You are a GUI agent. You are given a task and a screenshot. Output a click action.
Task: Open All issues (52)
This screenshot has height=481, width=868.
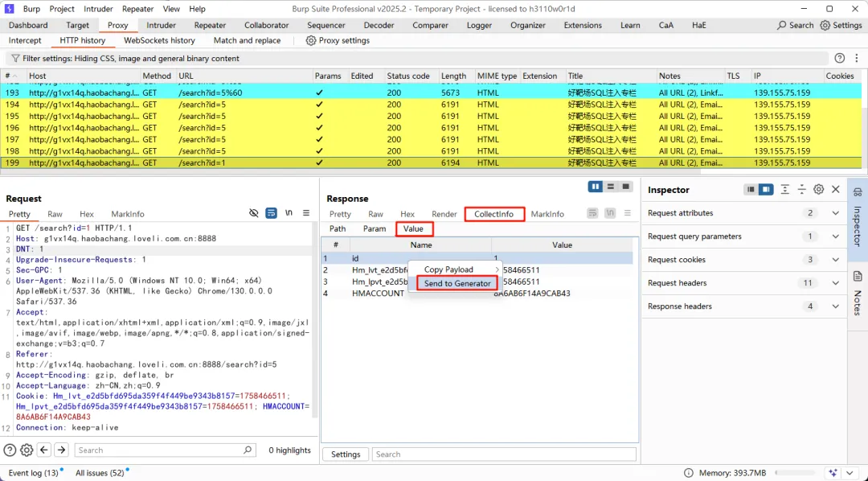100,473
